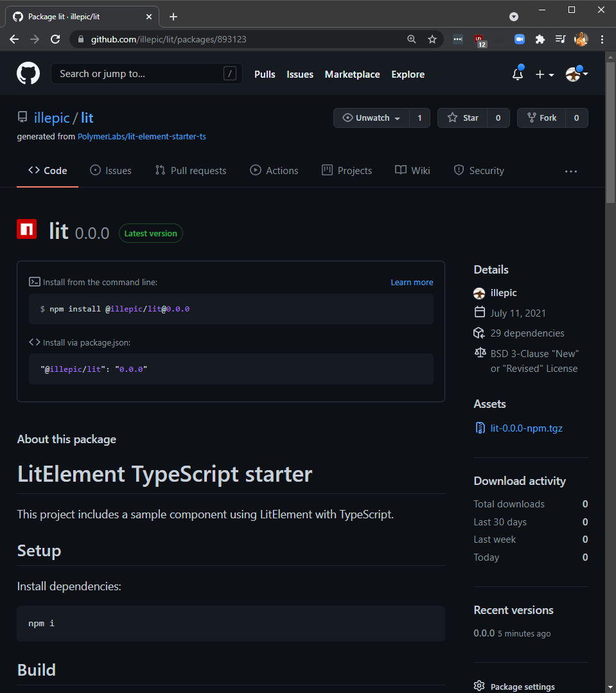Open the zoom magnifier icon in address bar
This screenshot has width=616, height=693.
(411, 39)
